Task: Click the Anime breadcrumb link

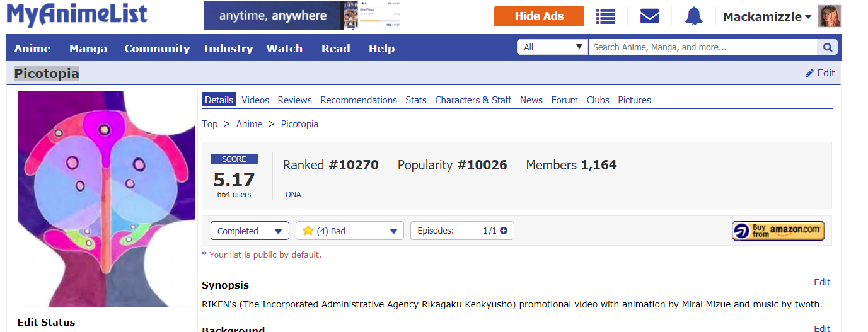Action: point(249,124)
